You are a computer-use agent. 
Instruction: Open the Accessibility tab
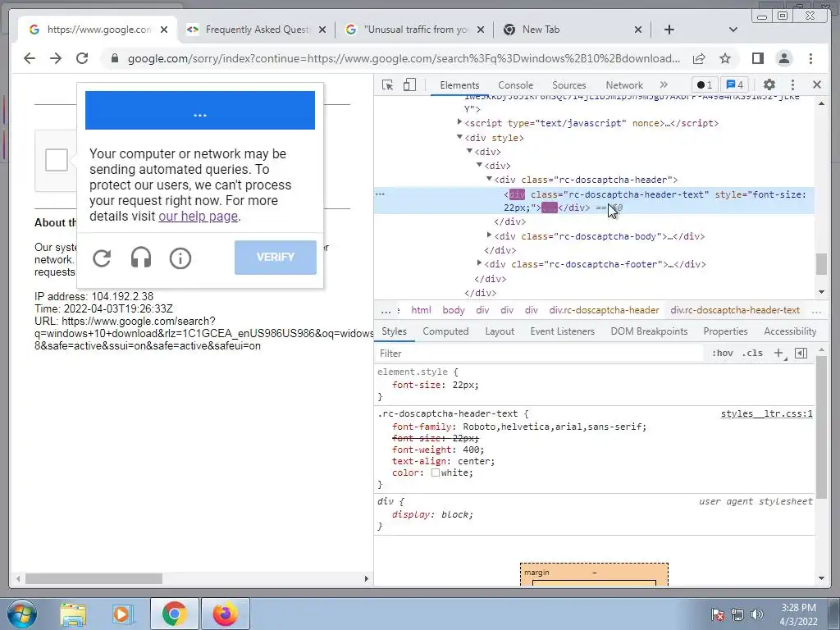tap(790, 331)
